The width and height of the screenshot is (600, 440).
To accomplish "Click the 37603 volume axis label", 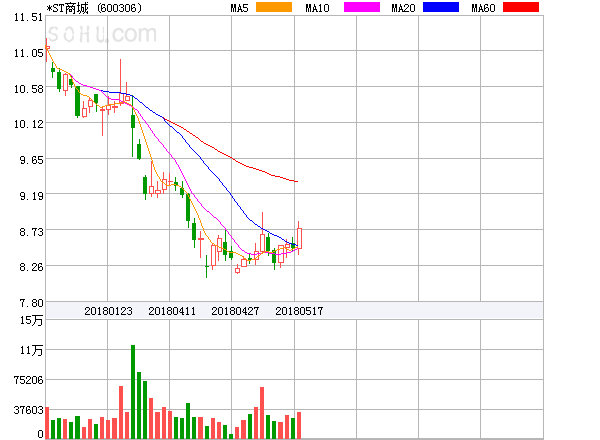I will pos(28,410).
